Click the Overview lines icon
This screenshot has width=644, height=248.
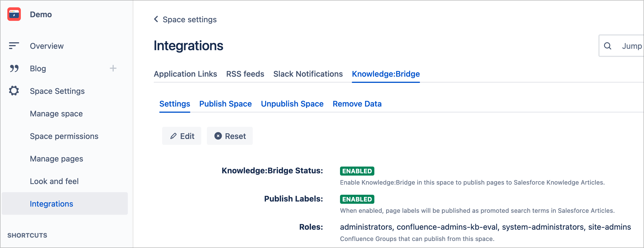[14, 46]
